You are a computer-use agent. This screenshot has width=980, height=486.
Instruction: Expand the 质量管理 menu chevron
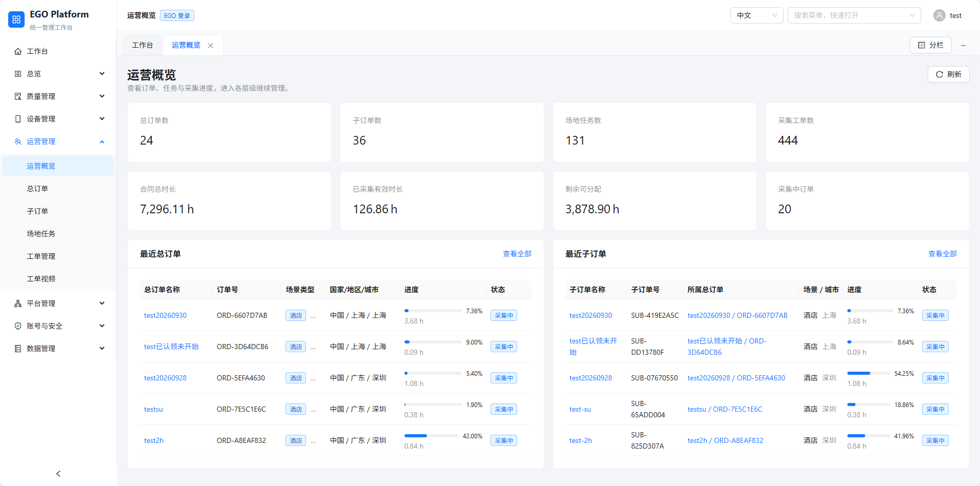102,96
